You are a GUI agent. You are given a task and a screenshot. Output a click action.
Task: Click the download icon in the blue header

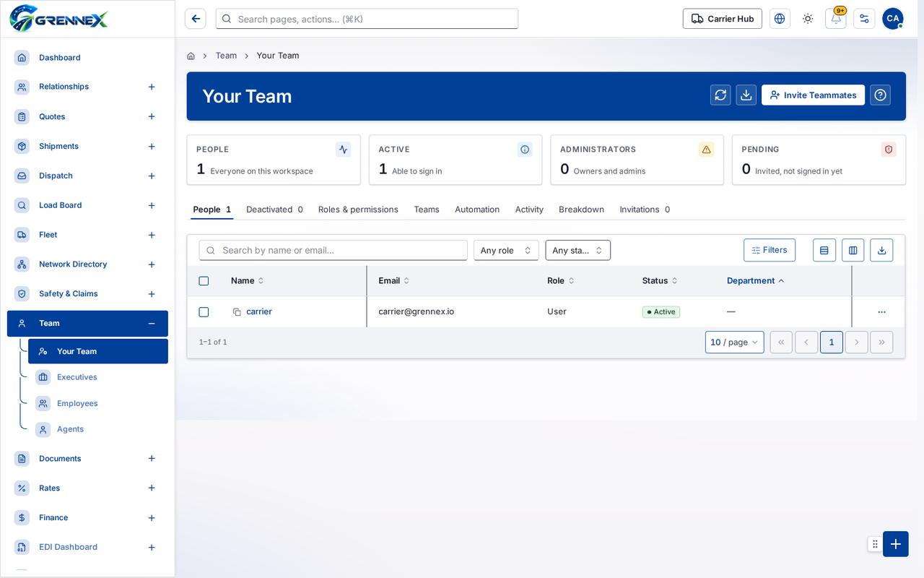(x=746, y=95)
